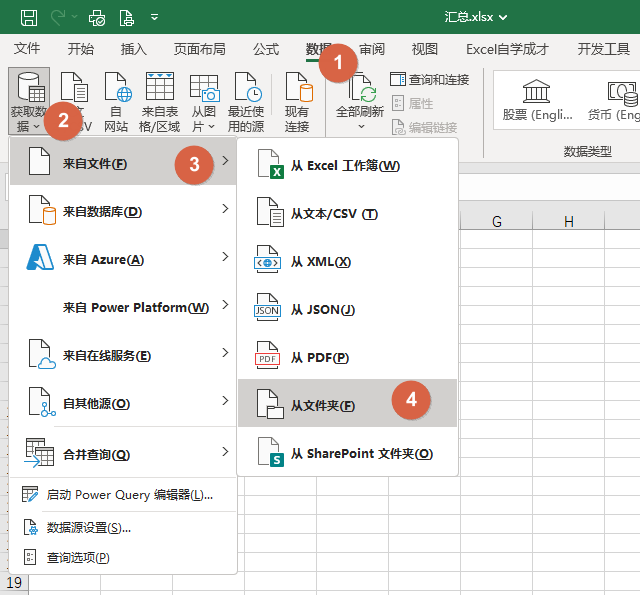Open the 从图片 dropdown
Viewport: 640px width, 595px height.
[x=204, y=127]
